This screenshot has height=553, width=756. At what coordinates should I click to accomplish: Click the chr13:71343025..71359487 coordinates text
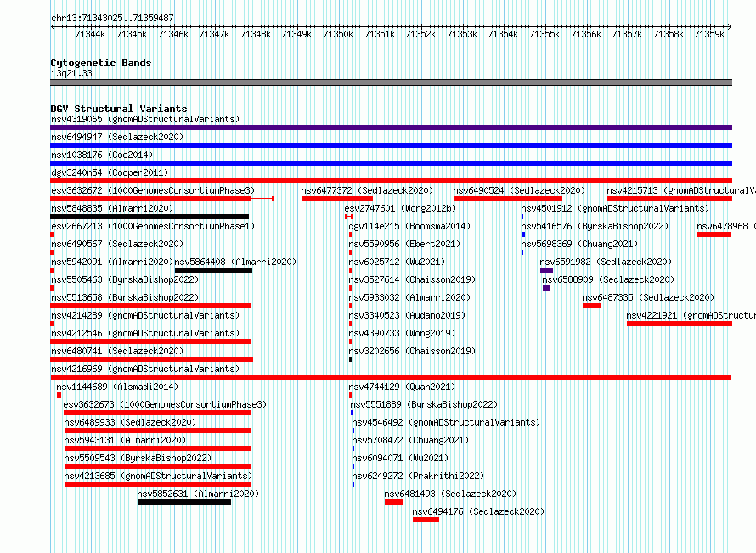112,18
